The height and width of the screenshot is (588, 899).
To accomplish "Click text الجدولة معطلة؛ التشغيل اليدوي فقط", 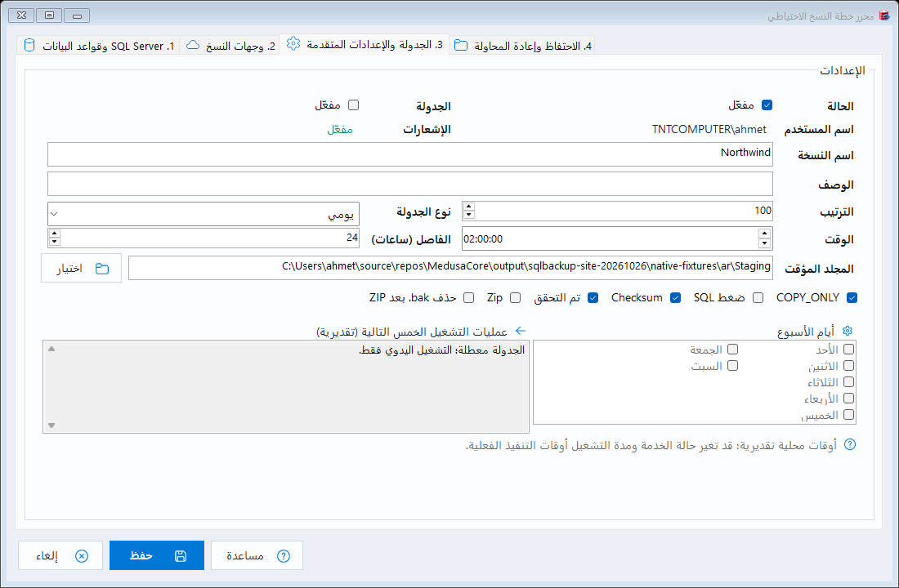I will [441, 350].
